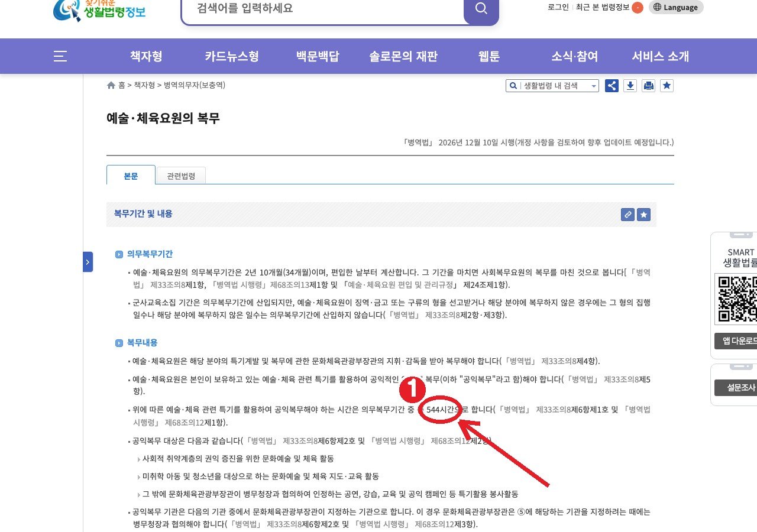
Task: Click 병역의무자(보충역) breadcrumb link
Action: [195, 85]
